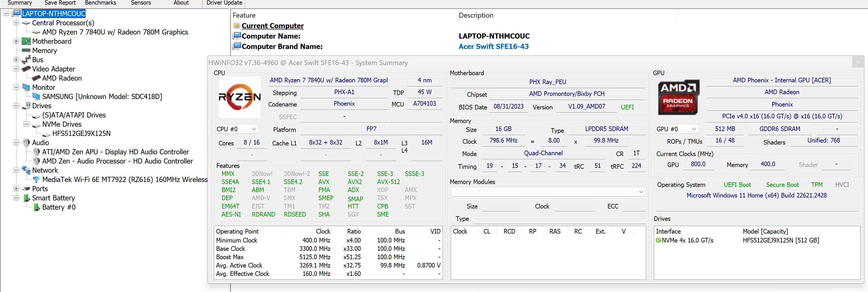Click the Ryzen logo in the CPU panel
Screen dimensions: 868x292
[x=239, y=97]
